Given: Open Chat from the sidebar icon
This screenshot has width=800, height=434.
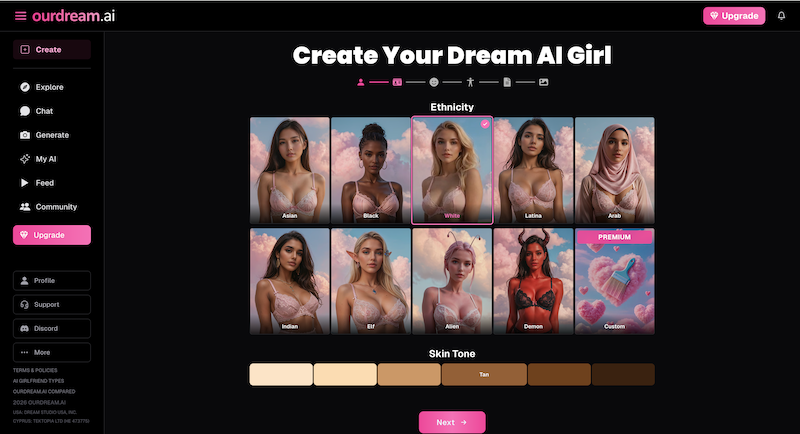Looking at the screenshot, I should click(25, 111).
